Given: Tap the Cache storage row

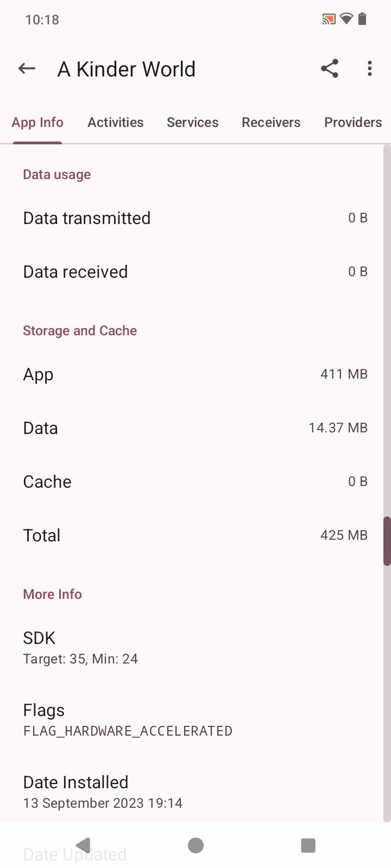Looking at the screenshot, I should (195, 482).
